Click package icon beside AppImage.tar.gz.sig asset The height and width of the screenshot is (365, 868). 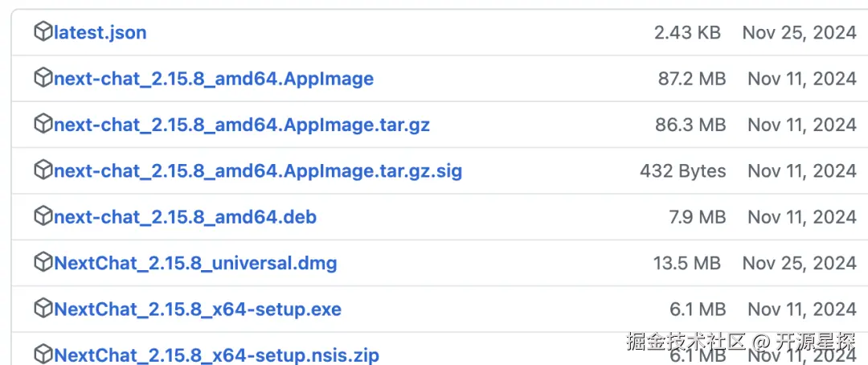coord(43,170)
